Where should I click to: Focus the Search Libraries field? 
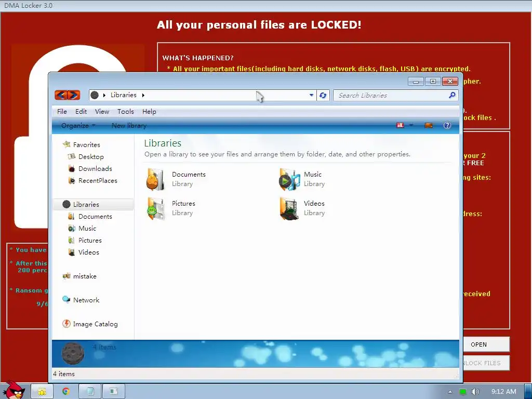pyautogui.click(x=395, y=96)
